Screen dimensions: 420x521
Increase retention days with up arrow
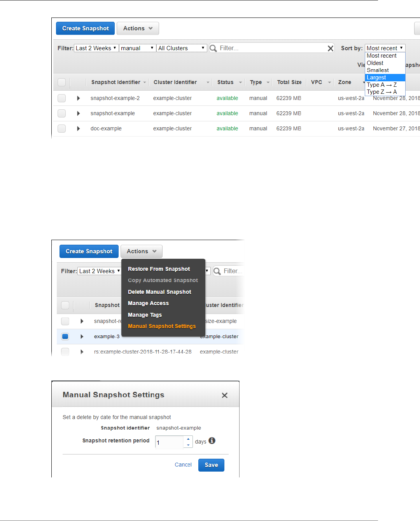[188, 439]
